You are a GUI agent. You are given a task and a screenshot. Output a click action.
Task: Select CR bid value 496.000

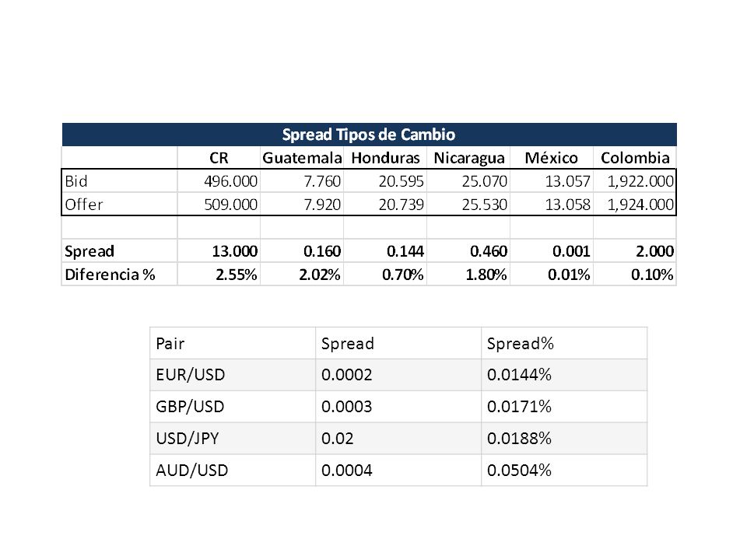tap(230, 181)
